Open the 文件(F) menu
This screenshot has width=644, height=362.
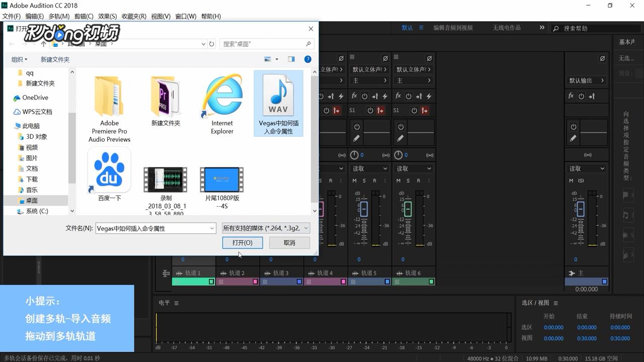[x=12, y=16]
